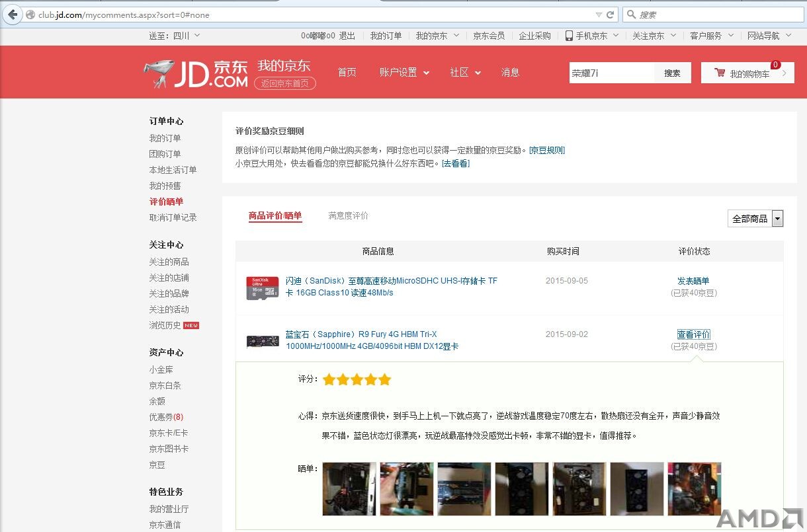Open 京东白条 in the sidebar

[x=165, y=385]
